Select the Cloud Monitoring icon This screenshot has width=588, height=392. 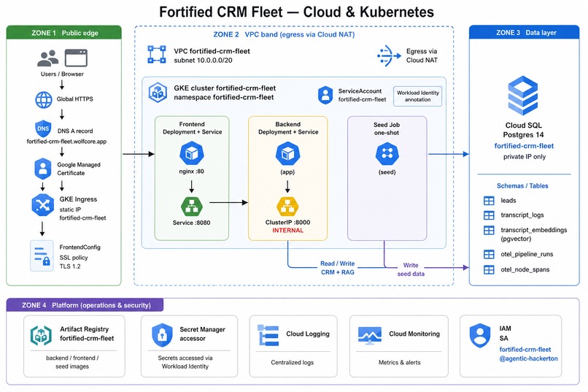coord(369,336)
